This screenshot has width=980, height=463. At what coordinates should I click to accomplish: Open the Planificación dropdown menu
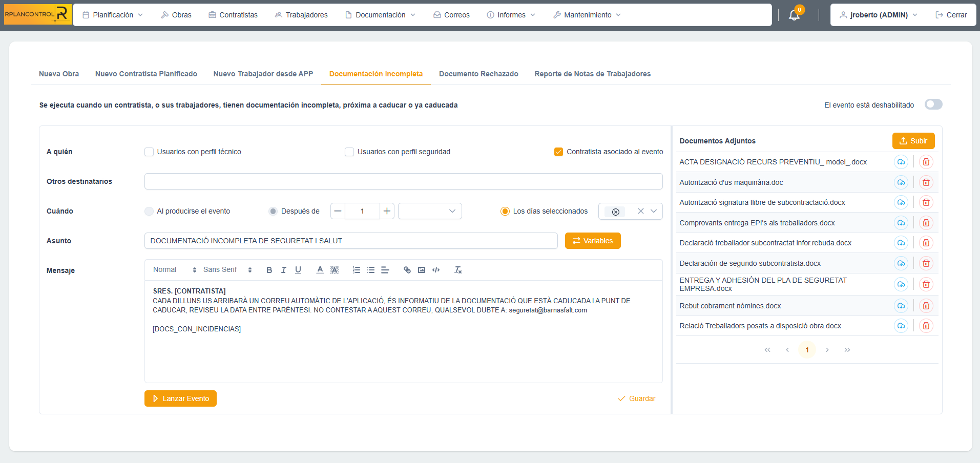pos(113,15)
